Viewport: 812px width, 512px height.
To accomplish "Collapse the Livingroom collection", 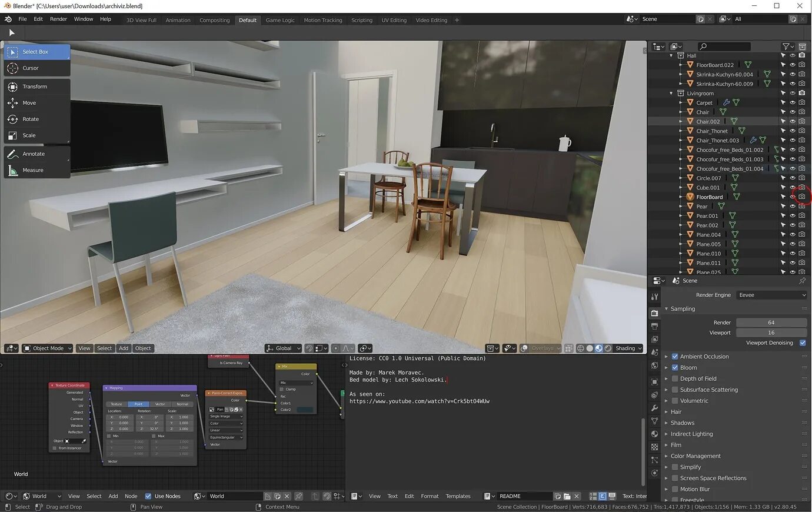I will point(671,93).
